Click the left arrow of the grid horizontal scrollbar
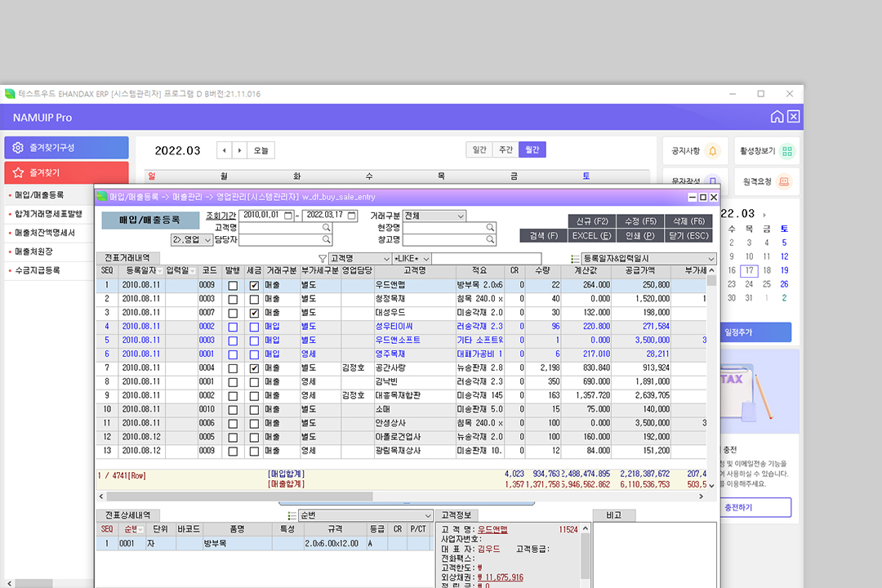This screenshot has height=588, width=882. [101, 497]
